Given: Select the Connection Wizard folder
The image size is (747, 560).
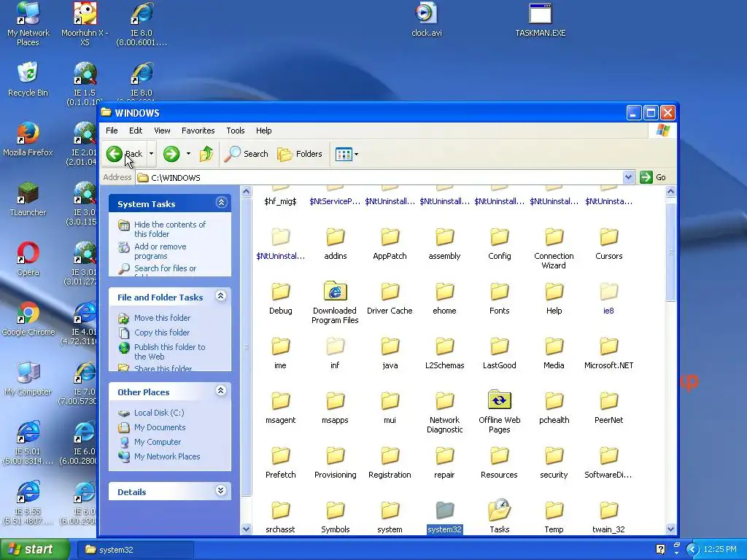Looking at the screenshot, I should [x=554, y=249].
